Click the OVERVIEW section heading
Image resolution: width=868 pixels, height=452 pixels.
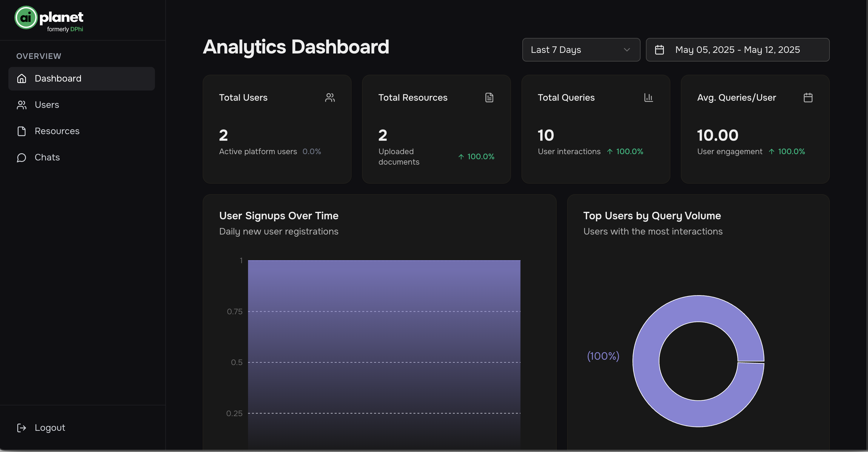[x=39, y=56]
